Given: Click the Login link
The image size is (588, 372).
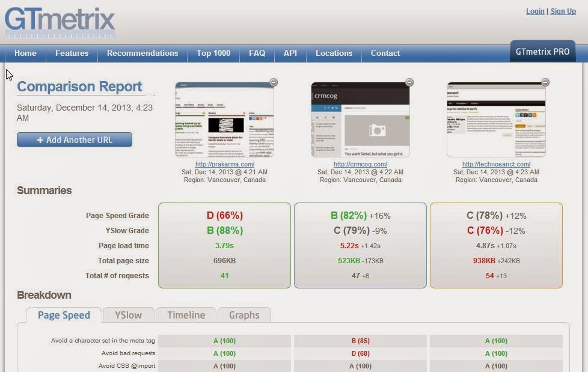Looking at the screenshot, I should pos(534,11).
